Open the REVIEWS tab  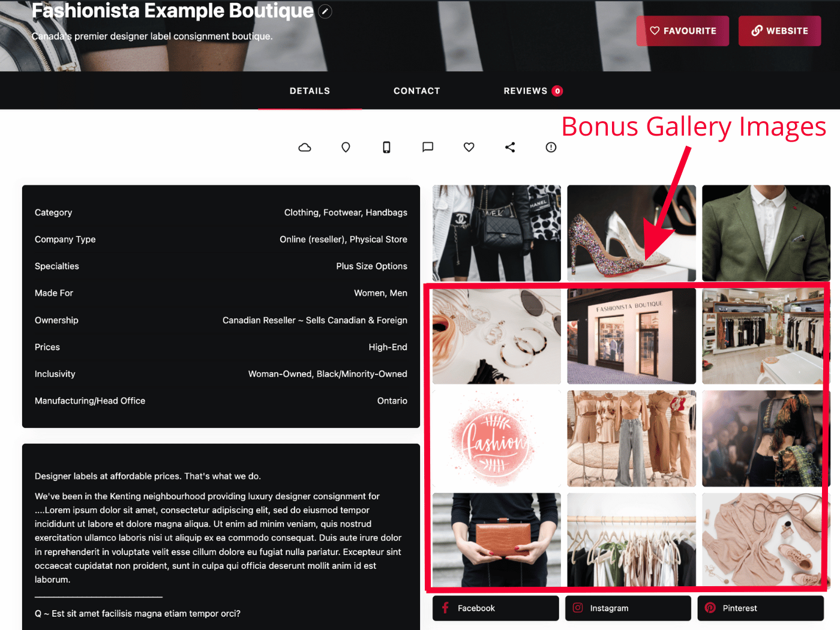click(533, 91)
